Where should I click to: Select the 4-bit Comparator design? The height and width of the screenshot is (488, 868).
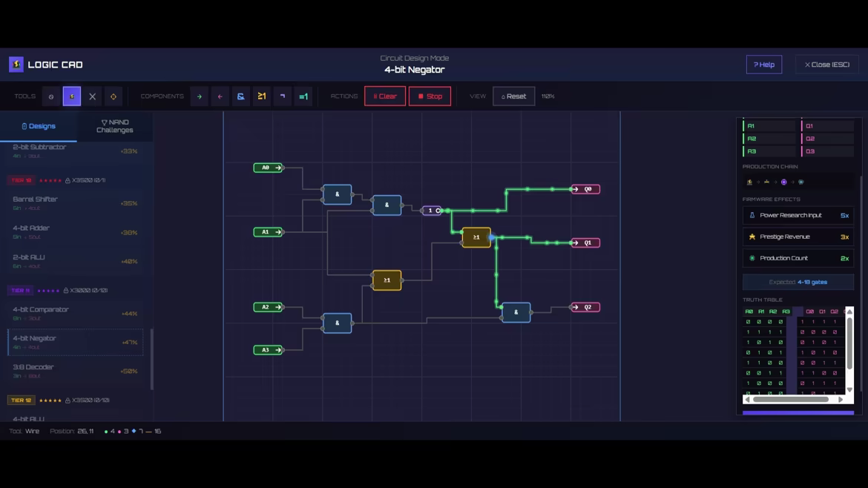coord(75,313)
